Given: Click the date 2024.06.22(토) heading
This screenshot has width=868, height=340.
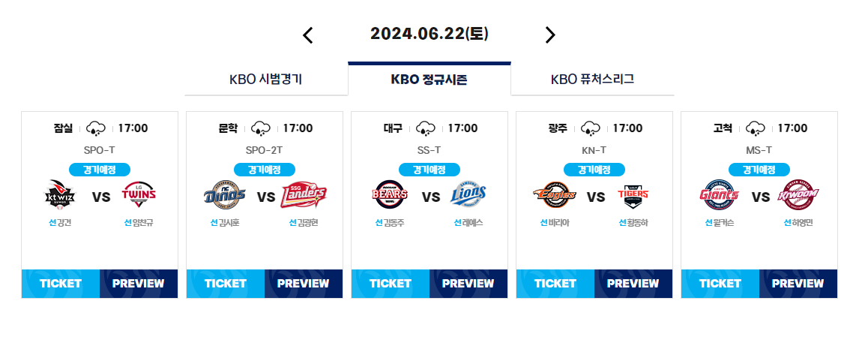Looking at the screenshot, I should click(430, 35).
